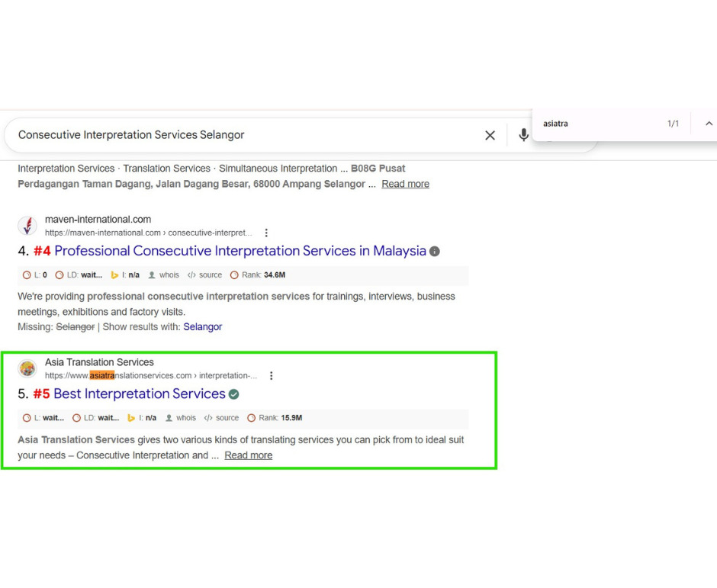Open info icon beside Professional Consecutive Interpretation title
Screen dimensions: 717x588
435,252
